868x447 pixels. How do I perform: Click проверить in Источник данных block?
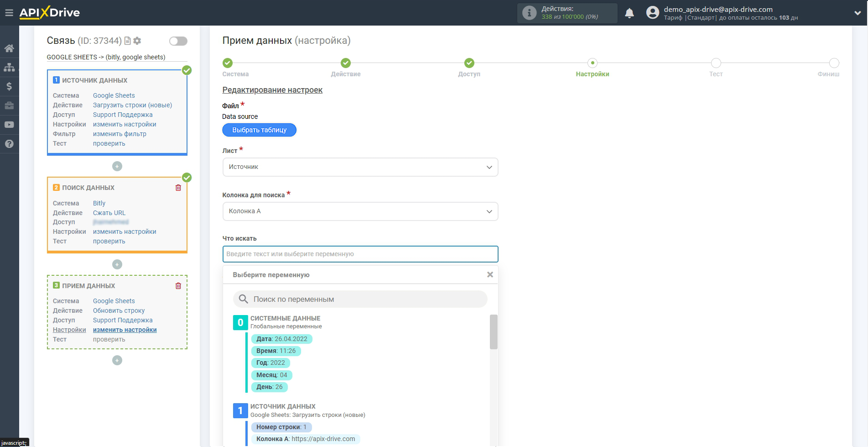click(109, 143)
